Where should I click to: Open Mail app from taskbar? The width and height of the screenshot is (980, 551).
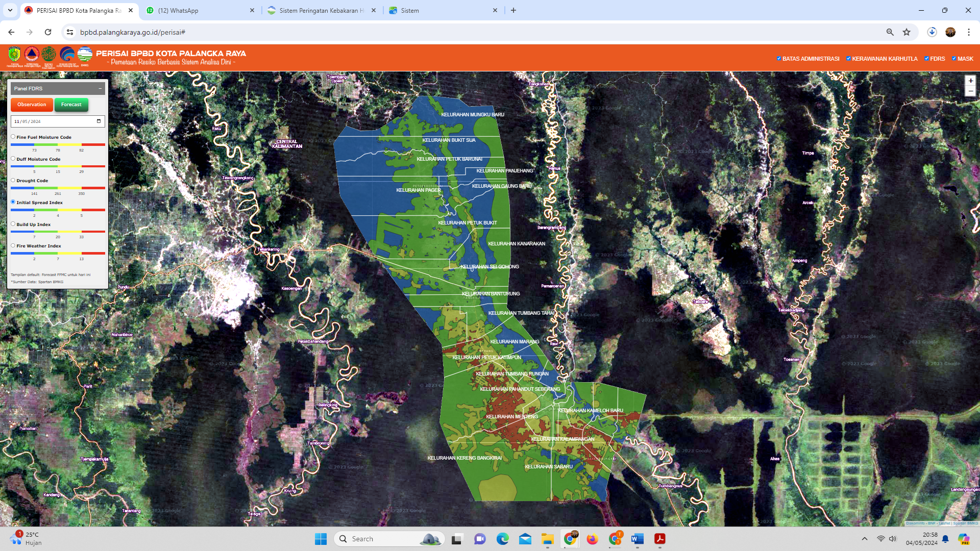pos(525,539)
